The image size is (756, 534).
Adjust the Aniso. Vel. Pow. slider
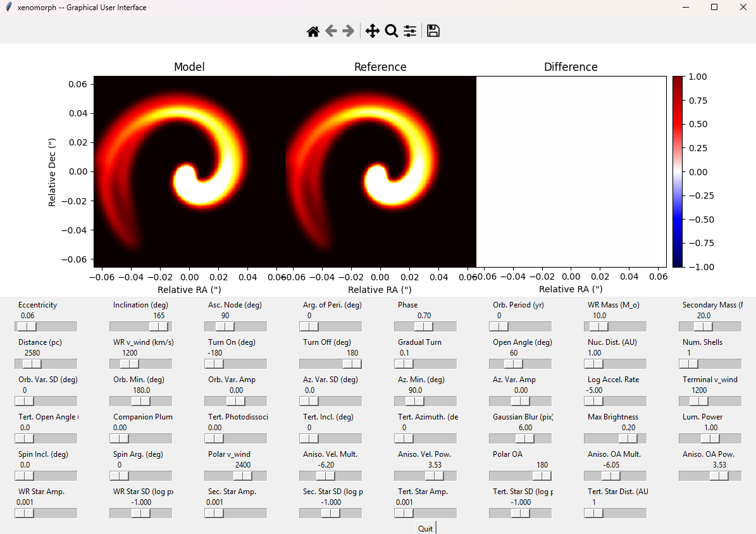425,476
